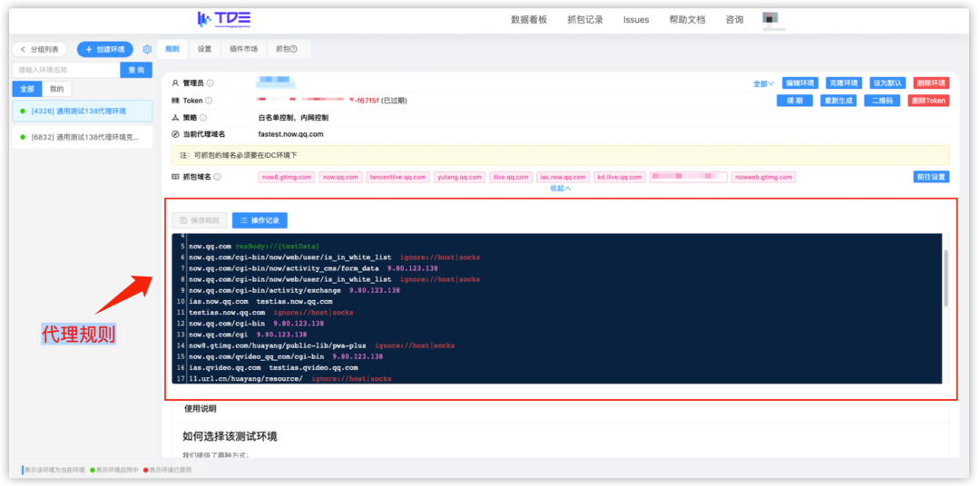980x486 pixels.
Task: Click the 查询 search button
Action: (136, 70)
